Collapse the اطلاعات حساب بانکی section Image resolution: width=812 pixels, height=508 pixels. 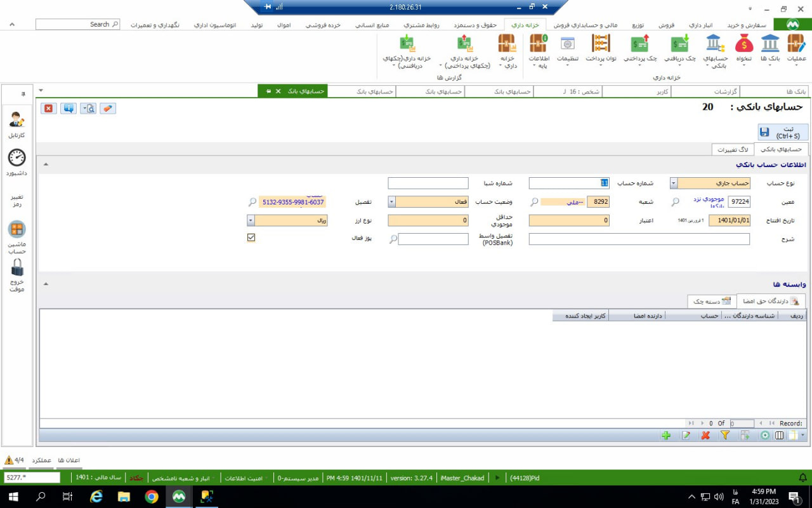click(x=45, y=164)
